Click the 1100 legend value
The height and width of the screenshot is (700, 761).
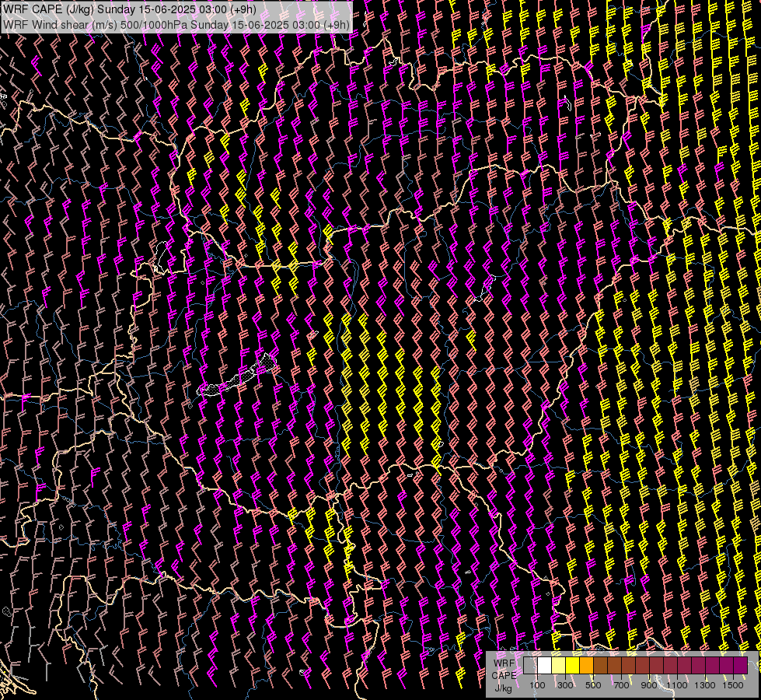coord(676,685)
